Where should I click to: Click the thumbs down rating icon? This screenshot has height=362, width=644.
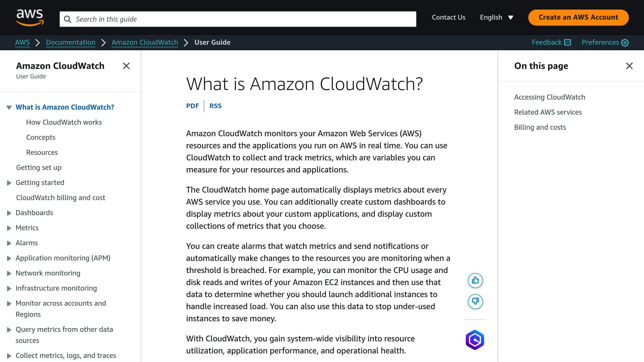click(x=475, y=301)
